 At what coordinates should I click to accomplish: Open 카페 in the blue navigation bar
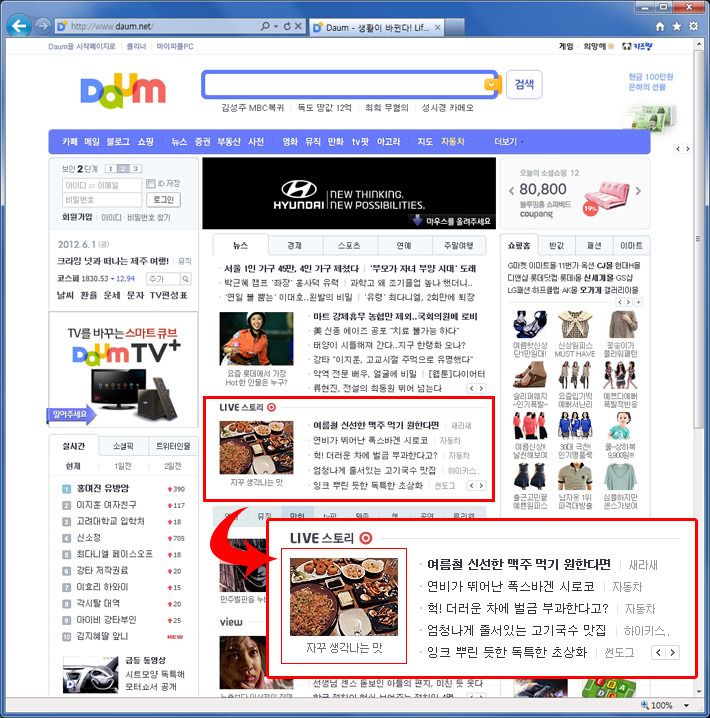click(70, 142)
